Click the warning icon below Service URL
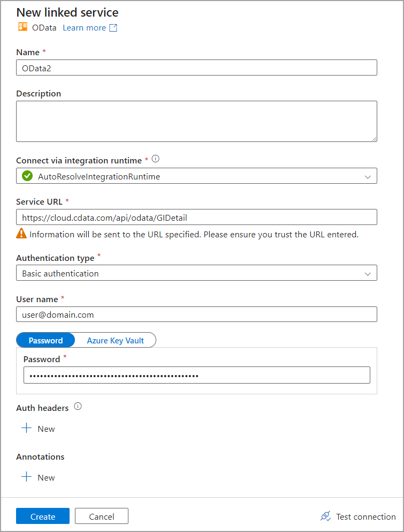Viewport: 404px width, 532px height. tap(21, 234)
